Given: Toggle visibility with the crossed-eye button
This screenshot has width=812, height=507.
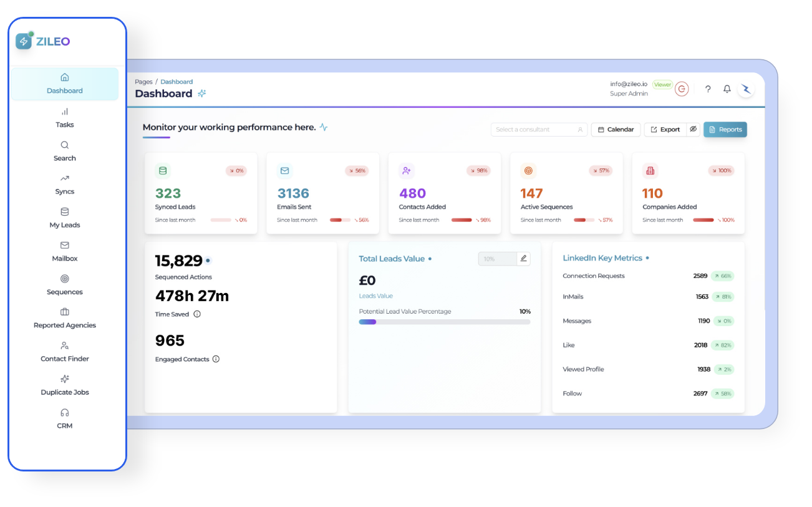Looking at the screenshot, I should 693,129.
